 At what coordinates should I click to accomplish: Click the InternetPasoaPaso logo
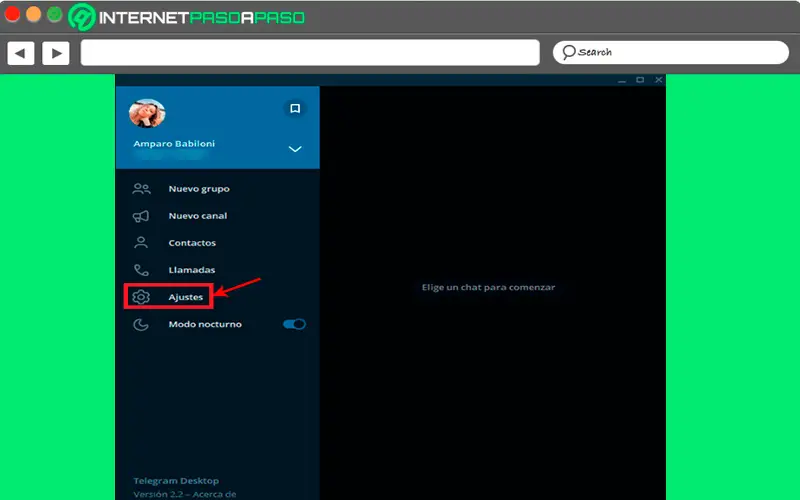[187, 17]
